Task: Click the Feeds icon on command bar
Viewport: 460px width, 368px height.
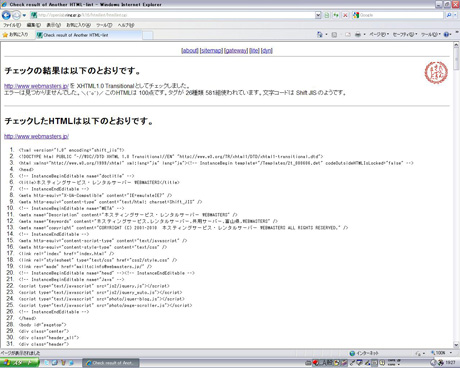Action: coord(334,35)
